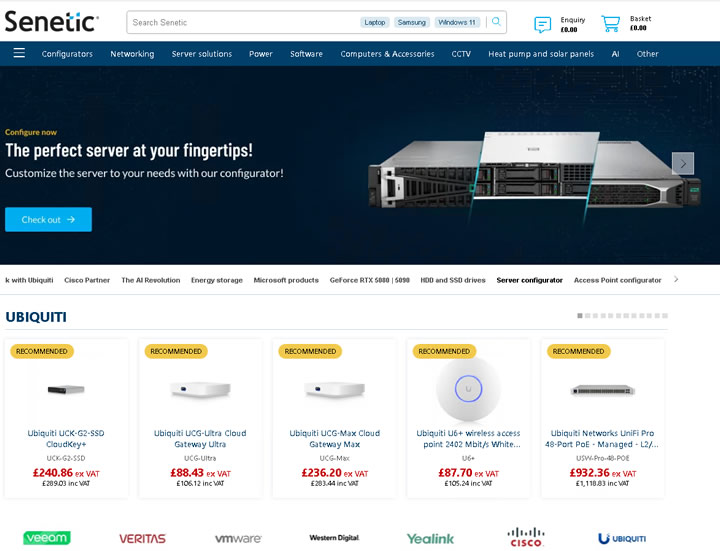Open the Cisco Partner promo link
Image resolution: width=720 pixels, height=551 pixels.
click(x=87, y=280)
